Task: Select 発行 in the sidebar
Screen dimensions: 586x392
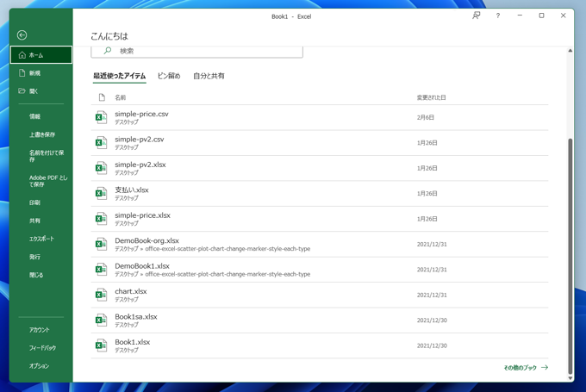Action: (34, 257)
